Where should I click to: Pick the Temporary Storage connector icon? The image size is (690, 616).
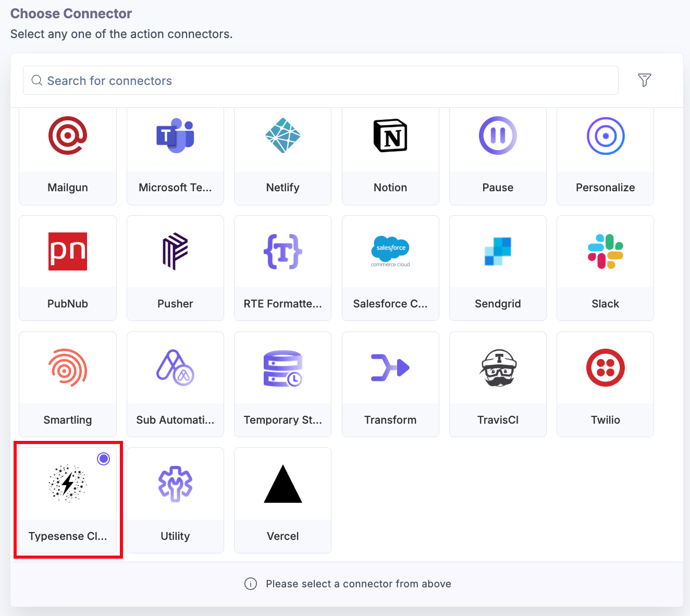(283, 368)
